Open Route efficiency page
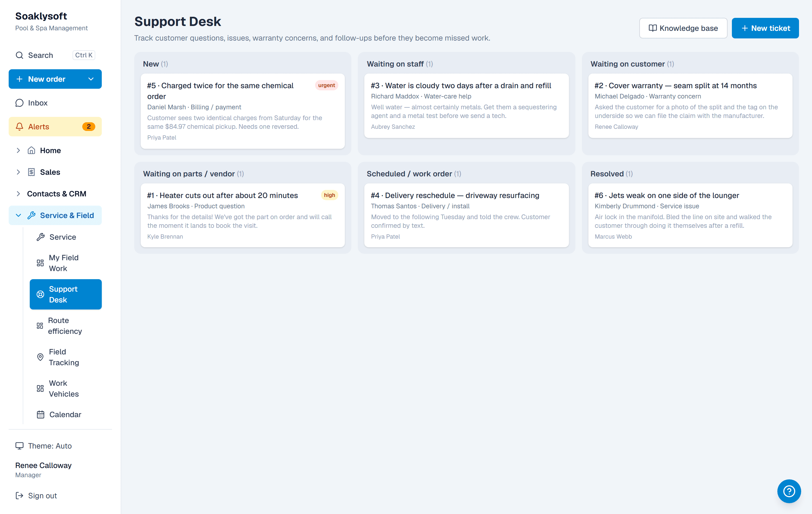This screenshot has width=812, height=514. [66, 326]
